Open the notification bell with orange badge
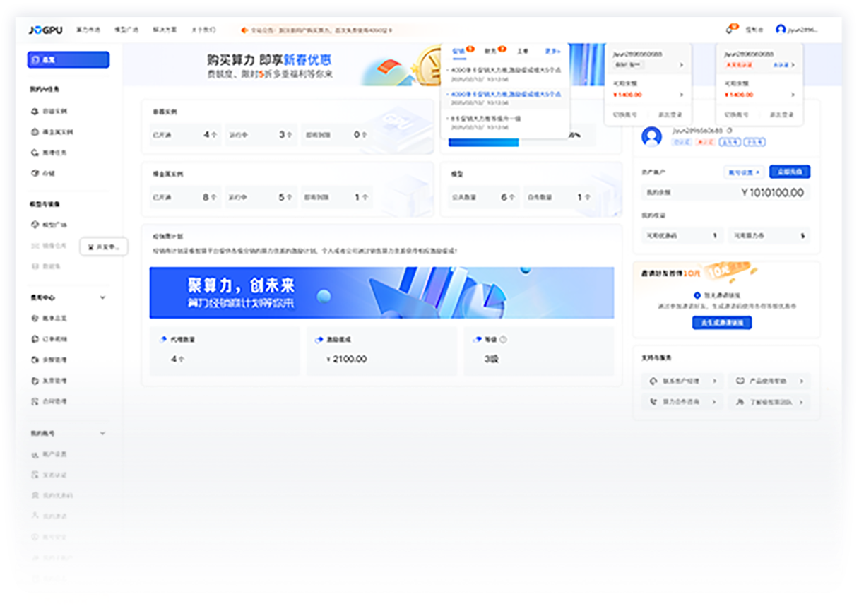Image resolution: width=859 pixels, height=616 pixels. pos(729,30)
